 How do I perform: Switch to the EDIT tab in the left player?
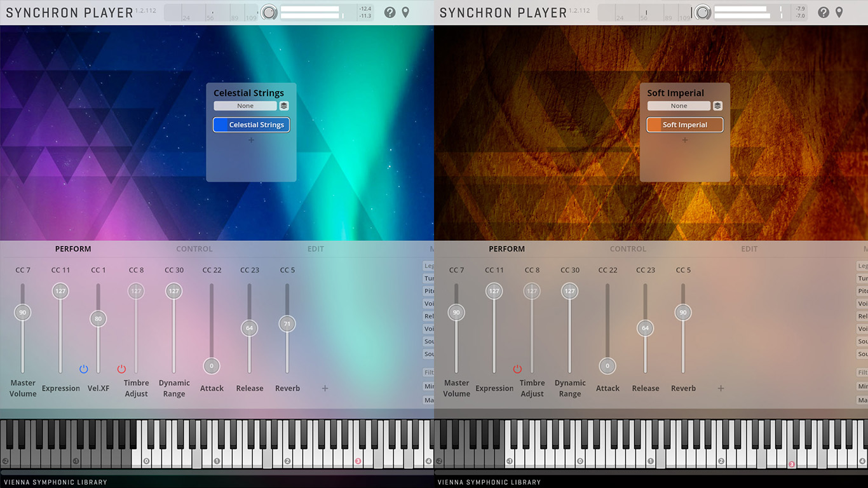pyautogui.click(x=316, y=249)
